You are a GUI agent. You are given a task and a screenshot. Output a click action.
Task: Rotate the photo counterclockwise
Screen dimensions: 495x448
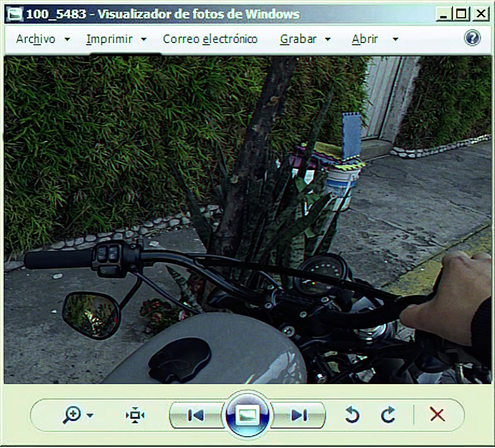click(352, 415)
